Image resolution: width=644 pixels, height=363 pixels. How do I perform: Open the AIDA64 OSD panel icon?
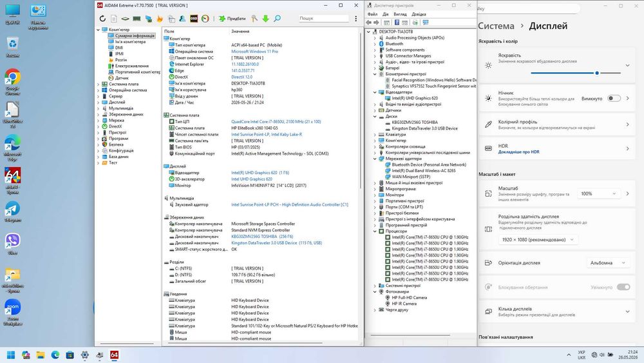[194, 19]
